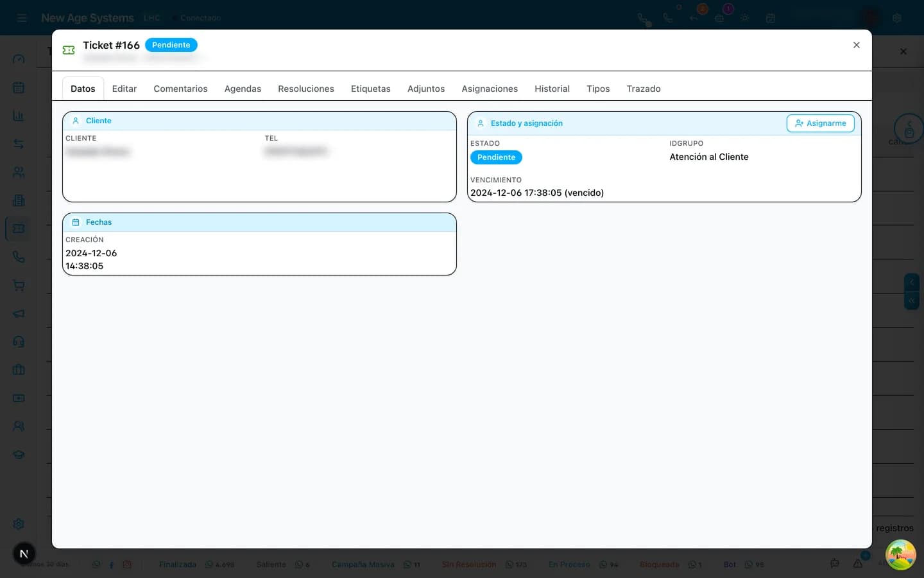Click the Sin Resolución status in bottom bar
This screenshot has width=924, height=578.
tap(469, 565)
